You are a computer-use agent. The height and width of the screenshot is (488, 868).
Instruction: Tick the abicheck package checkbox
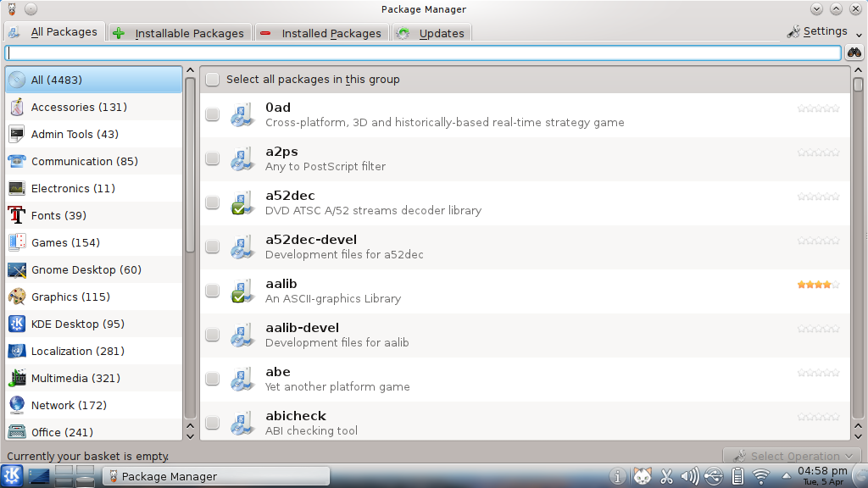coord(213,424)
